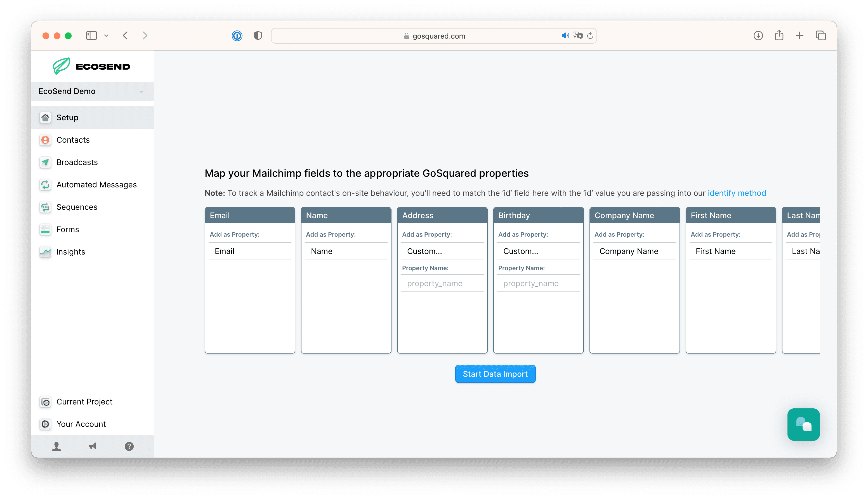Open the Share menu
The width and height of the screenshot is (868, 499).
point(779,35)
